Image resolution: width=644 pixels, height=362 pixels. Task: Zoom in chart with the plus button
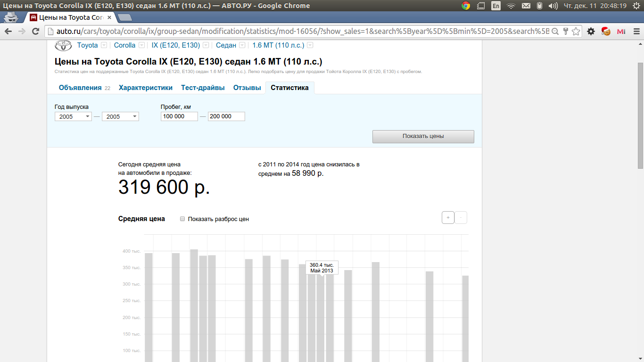(x=448, y=218)
